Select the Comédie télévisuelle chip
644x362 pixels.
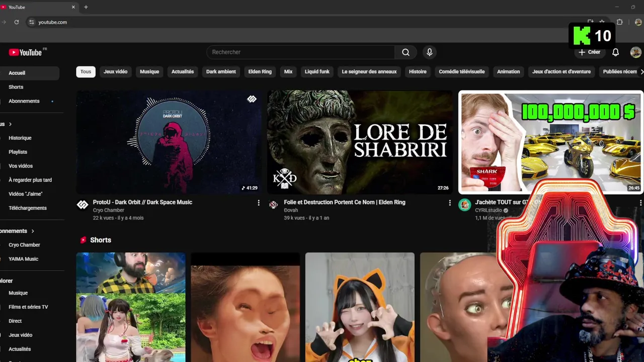(462, 72)
